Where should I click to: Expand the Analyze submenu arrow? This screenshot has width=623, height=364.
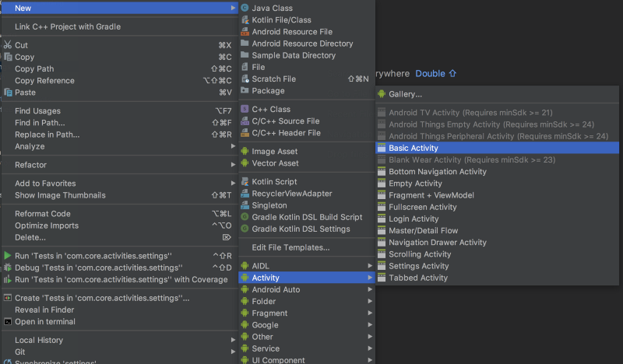click(233, 146)
